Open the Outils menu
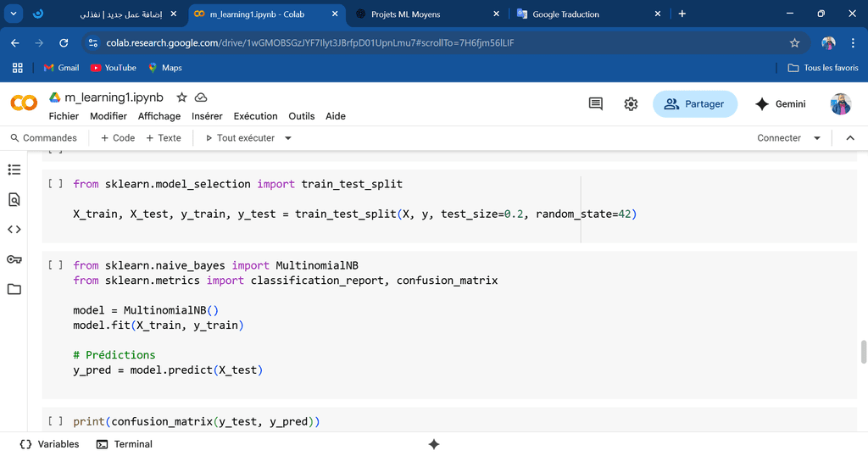 click(x=302, y=116)
